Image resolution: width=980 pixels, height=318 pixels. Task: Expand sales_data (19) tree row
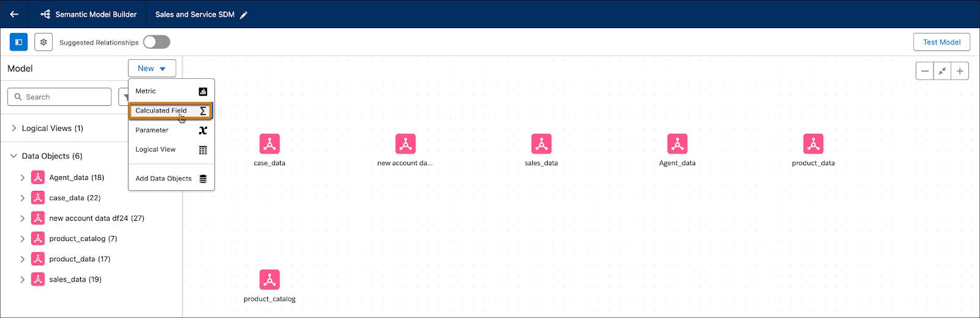[x=23, y=279]
